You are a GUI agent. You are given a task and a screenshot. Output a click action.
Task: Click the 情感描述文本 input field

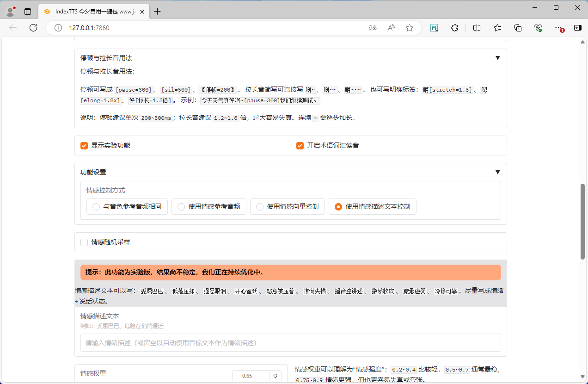[290, 343]
